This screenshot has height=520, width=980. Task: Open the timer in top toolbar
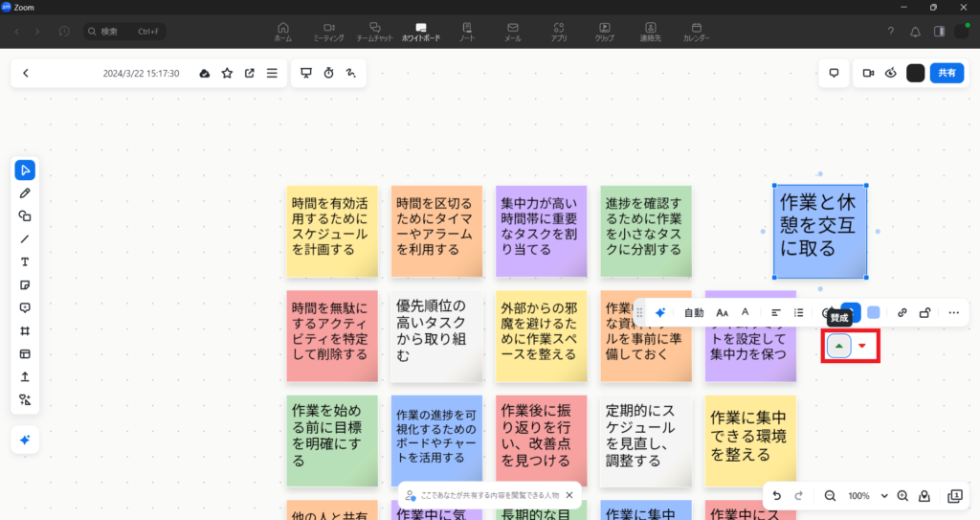[x=328, y=73]
